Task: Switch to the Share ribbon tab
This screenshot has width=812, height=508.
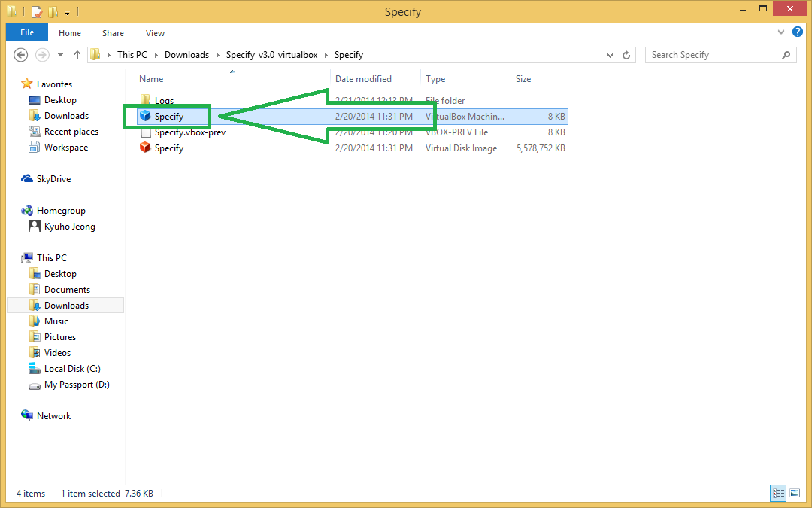Action: click(113, 32)
